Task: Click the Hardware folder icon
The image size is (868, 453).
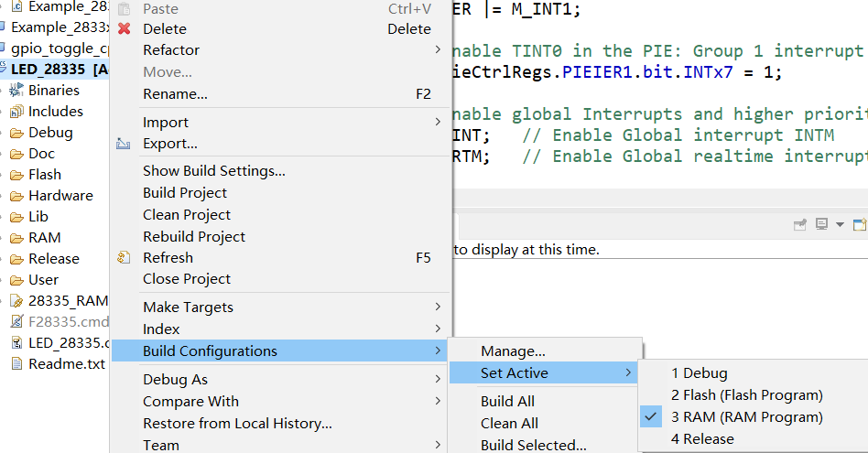Action: click(x=17, y=196)
